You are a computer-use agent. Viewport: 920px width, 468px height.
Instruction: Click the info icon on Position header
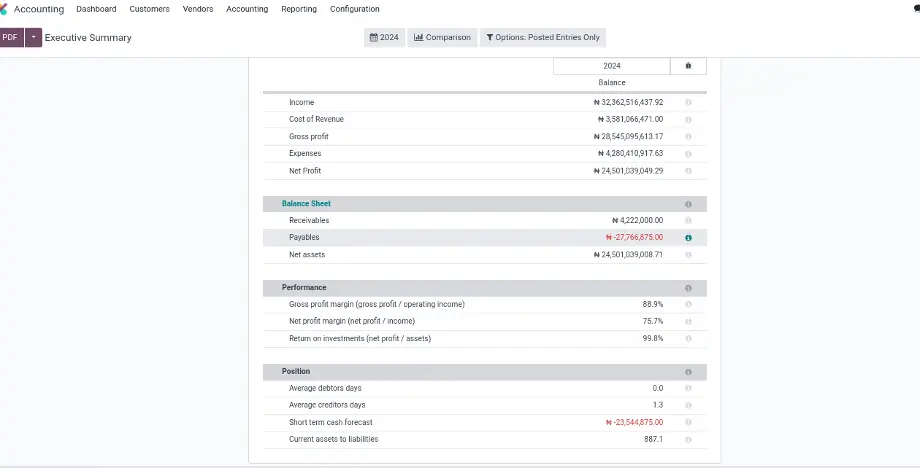(x=688, y=372)
